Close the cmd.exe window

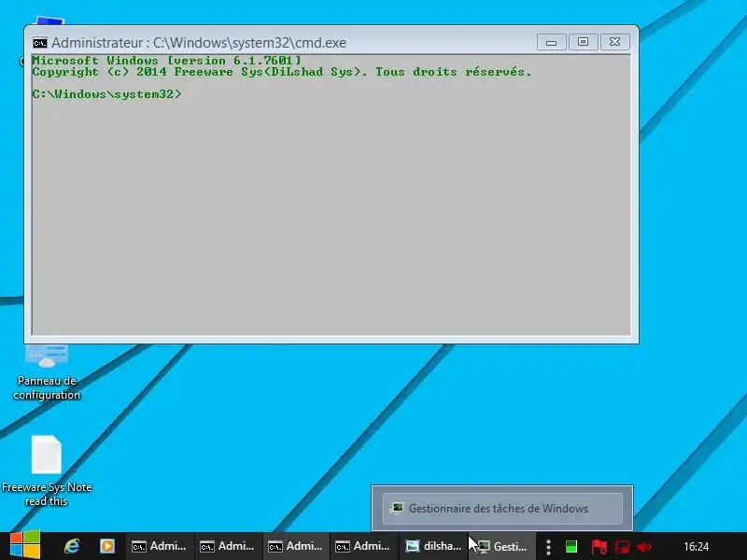point(615,42)
